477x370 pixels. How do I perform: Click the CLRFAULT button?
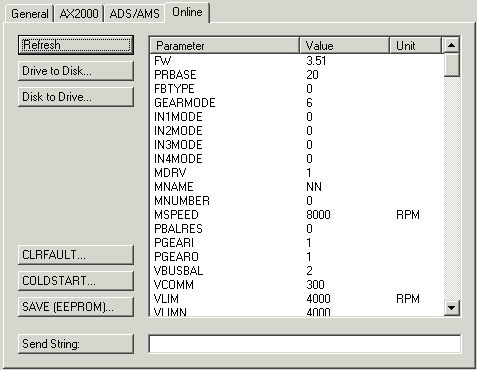coord(76,255)
